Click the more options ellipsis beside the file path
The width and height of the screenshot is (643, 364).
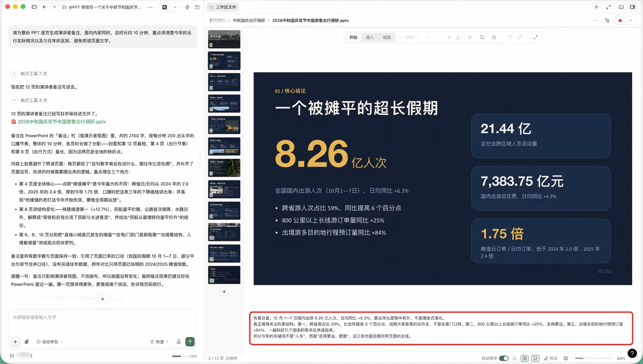pos(595,21)
